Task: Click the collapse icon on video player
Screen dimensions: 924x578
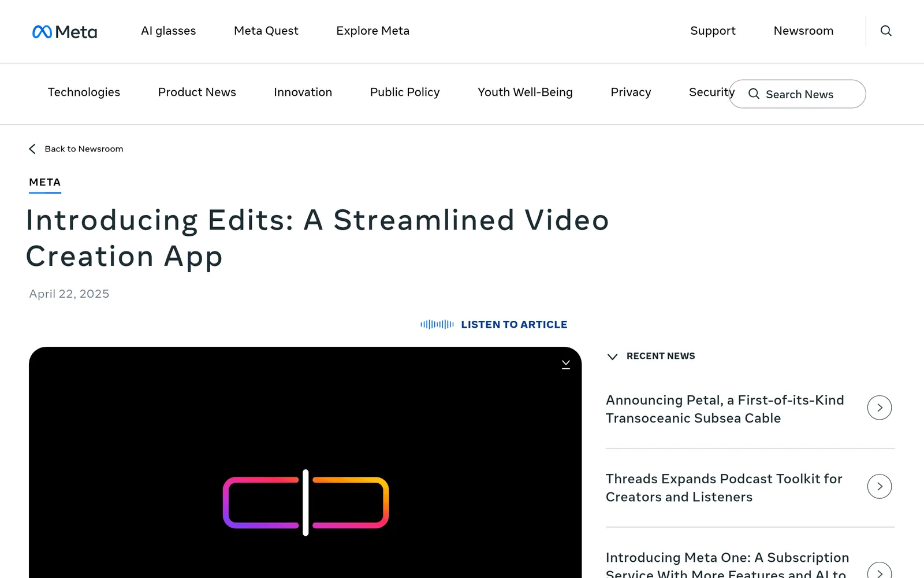Action: tap(566, 364)
